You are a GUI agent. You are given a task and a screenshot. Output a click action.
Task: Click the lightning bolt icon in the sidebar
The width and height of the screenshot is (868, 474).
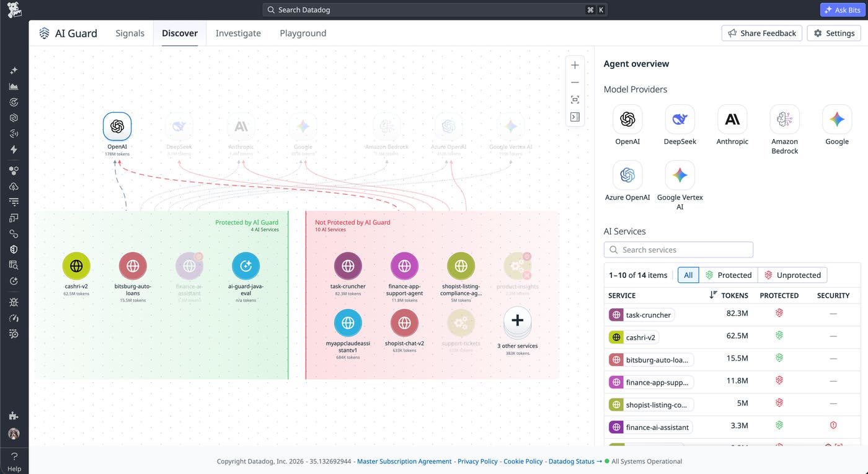(14, 150)
